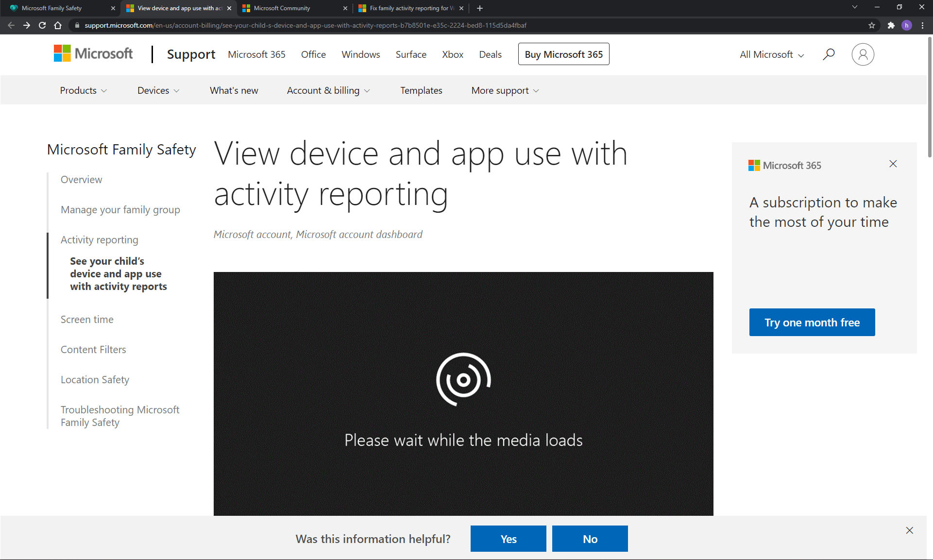Click the search magnifier icon

[x=829, y=54]
